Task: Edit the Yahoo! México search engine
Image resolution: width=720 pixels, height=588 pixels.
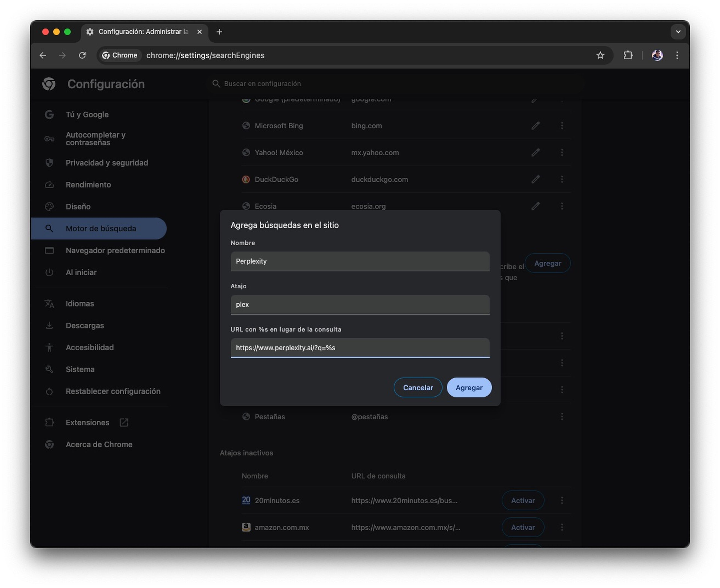Action: coord(535,152)
